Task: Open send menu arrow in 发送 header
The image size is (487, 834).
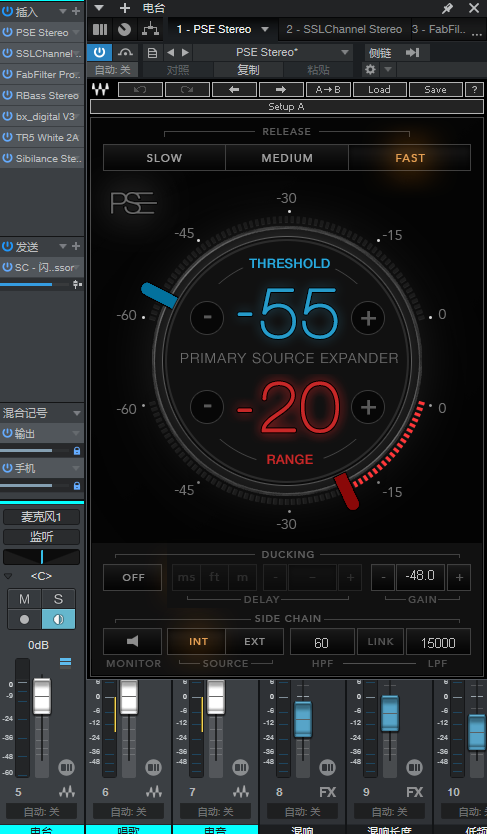Action: tap(63, 246)
